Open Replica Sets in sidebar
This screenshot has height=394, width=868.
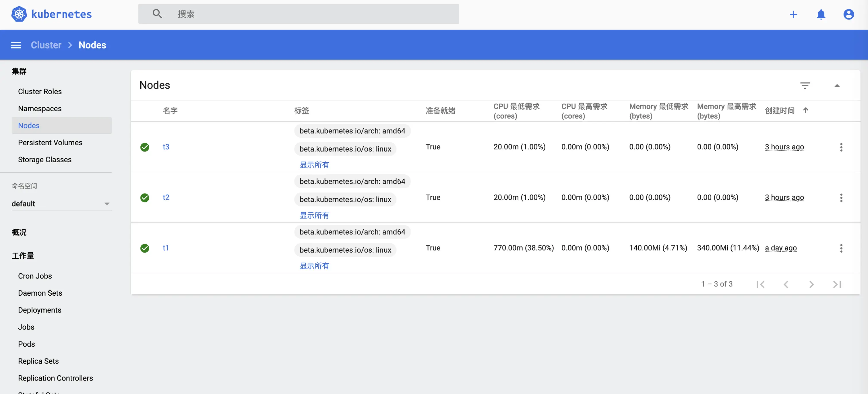click(38, 361)
